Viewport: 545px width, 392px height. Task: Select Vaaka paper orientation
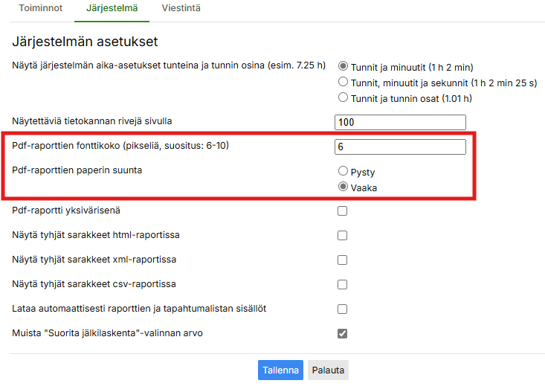[x=344, y=187]
